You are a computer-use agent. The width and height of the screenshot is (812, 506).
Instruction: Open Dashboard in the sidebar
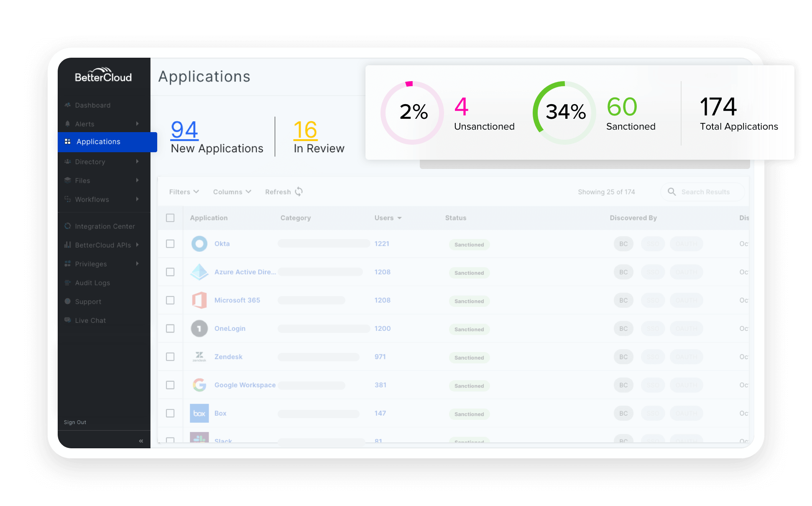tap(93, 105)
